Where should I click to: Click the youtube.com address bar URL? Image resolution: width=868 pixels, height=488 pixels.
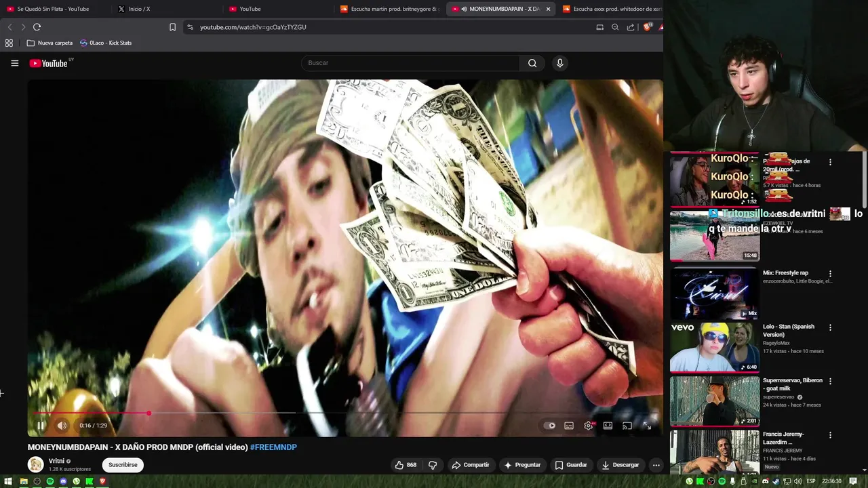253,27
